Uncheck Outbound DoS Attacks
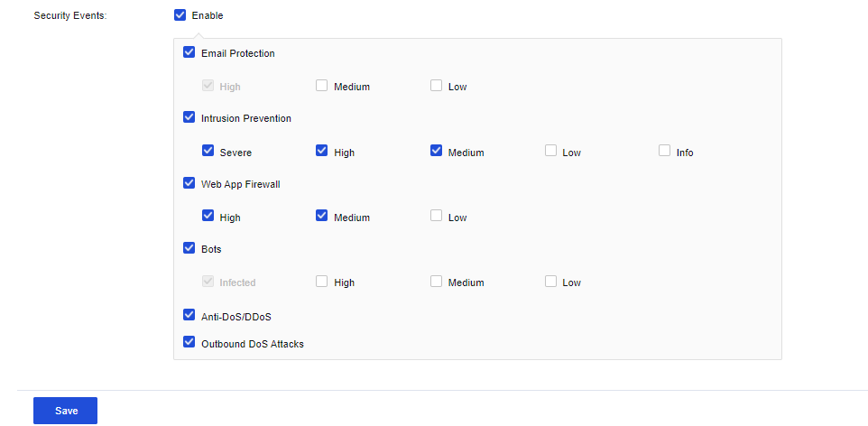The image size is (868, 426). click(189, 343)
